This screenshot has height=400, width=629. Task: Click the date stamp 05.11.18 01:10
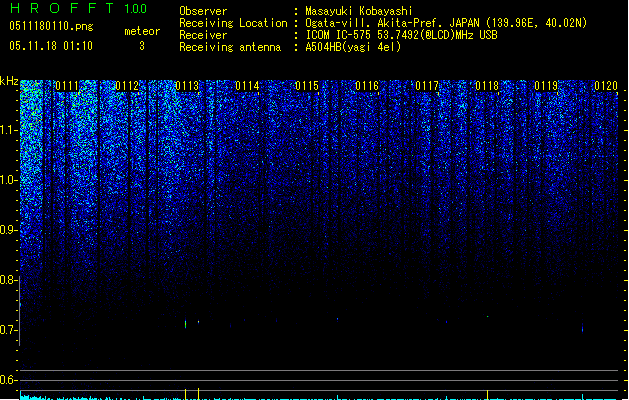(x=51, y=46)
